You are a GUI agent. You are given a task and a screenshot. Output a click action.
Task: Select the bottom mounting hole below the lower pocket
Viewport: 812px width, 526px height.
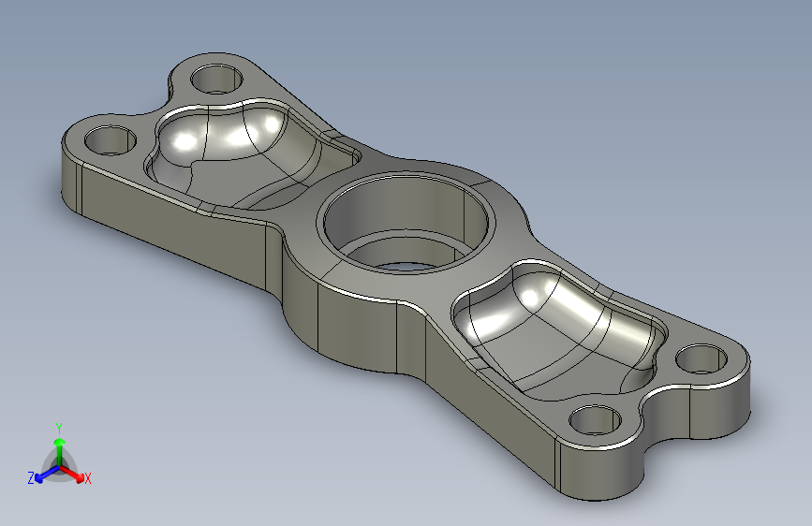[595, 420]
